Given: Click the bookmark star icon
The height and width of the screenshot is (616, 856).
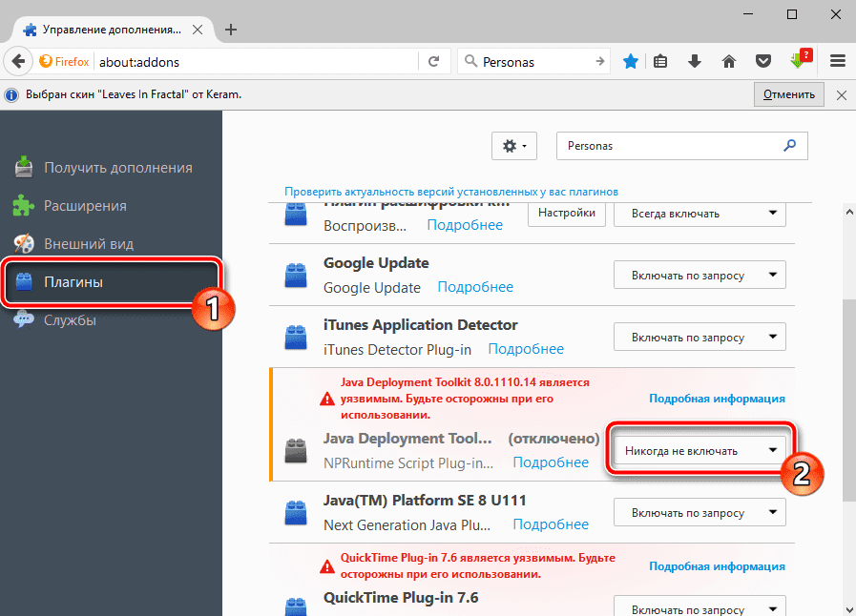Looking at the screenshot, I should (631, 61).
